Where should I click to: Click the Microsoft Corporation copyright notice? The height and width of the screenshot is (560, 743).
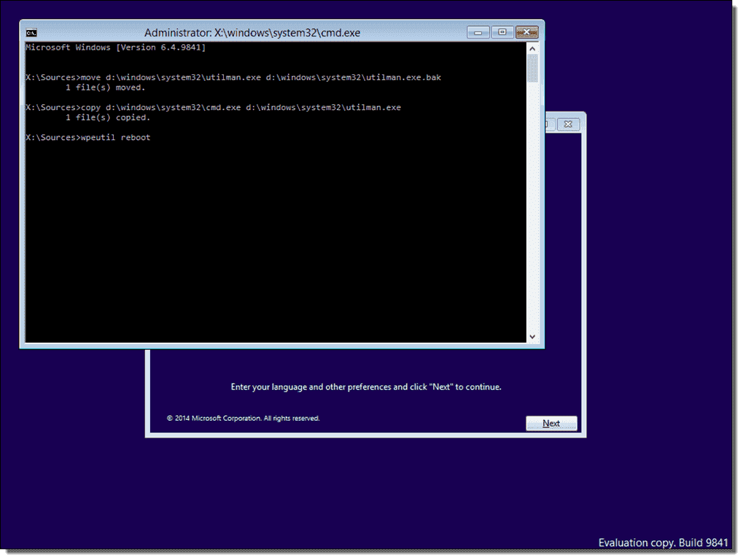(243, 419)
